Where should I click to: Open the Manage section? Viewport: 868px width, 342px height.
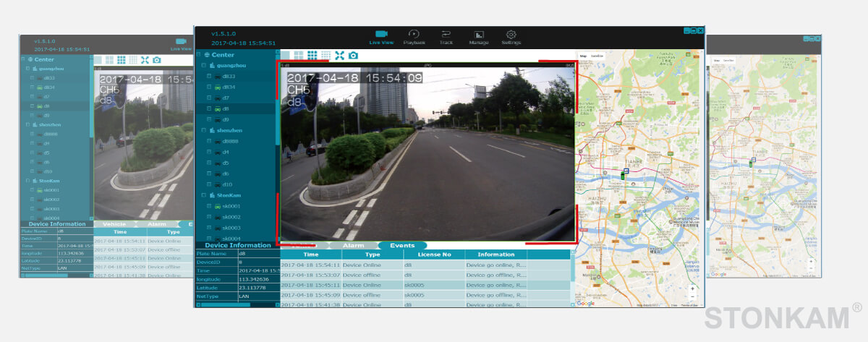click(478, 37)
